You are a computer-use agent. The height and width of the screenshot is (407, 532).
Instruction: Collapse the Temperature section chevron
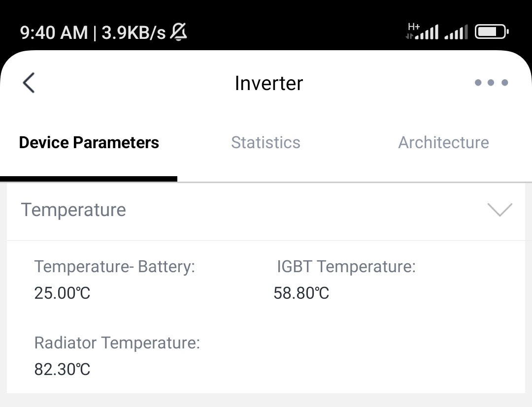pyautogui.click(x=500, y=210)
